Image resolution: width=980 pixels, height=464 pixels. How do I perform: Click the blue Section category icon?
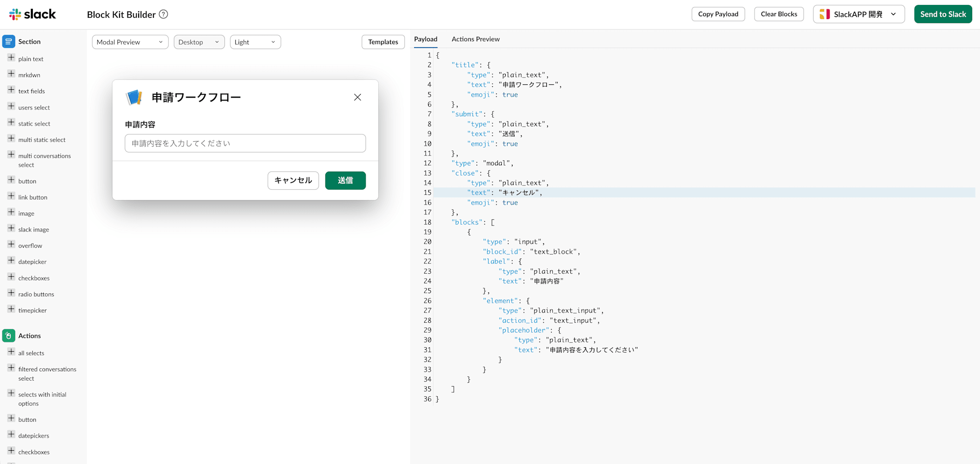click(x=9, y=42)
